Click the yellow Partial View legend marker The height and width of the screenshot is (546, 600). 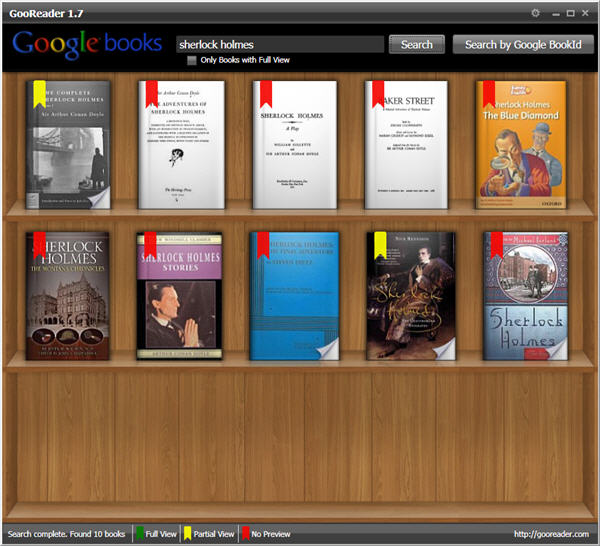pos(187,534)
